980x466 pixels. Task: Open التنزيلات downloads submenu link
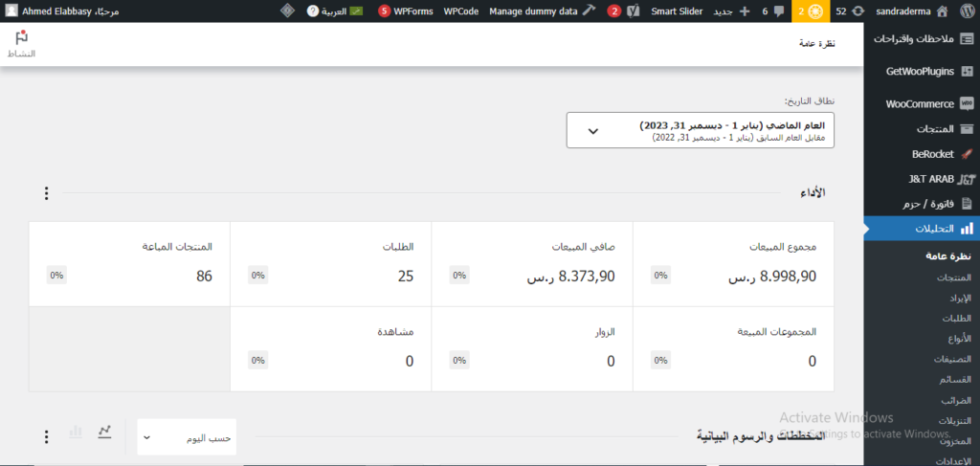point(955,420)
